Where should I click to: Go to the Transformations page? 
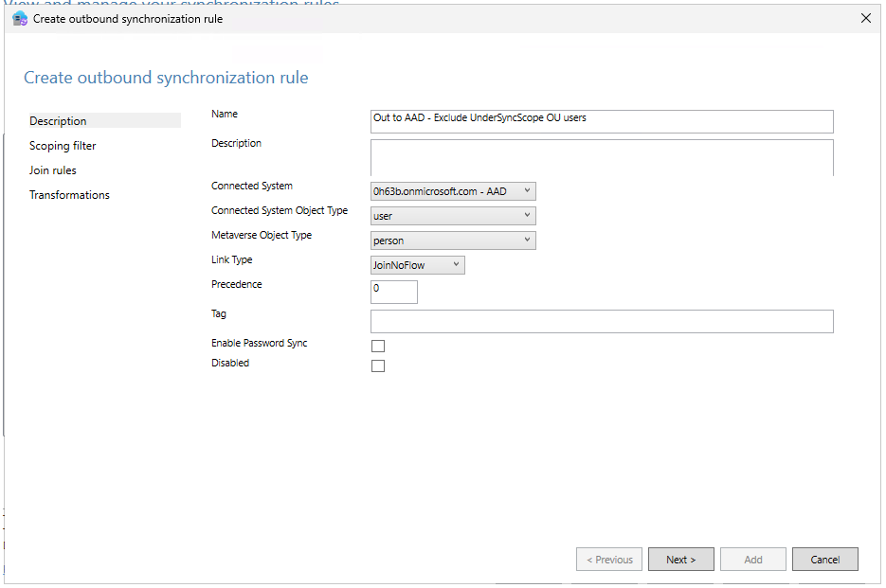[69, 194]
